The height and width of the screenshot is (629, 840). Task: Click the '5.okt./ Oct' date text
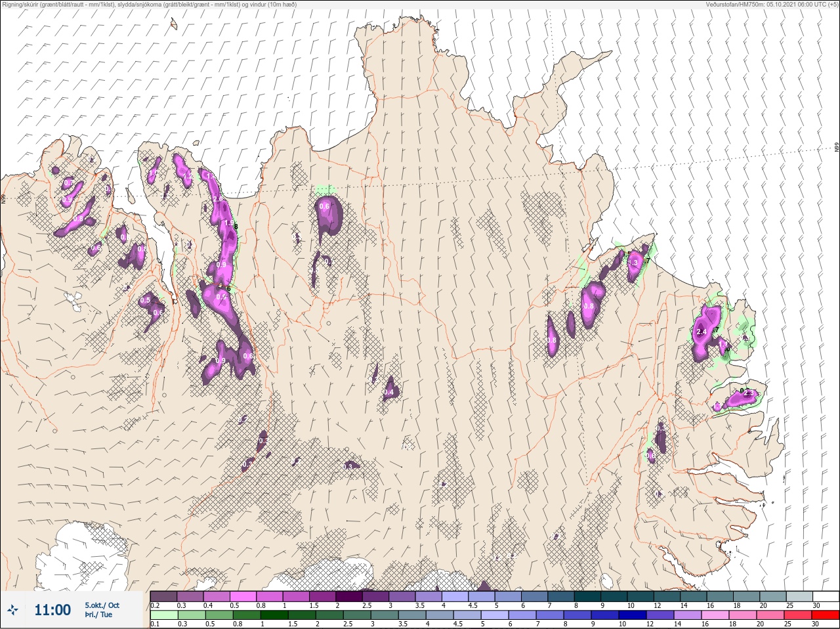point(102,605)
